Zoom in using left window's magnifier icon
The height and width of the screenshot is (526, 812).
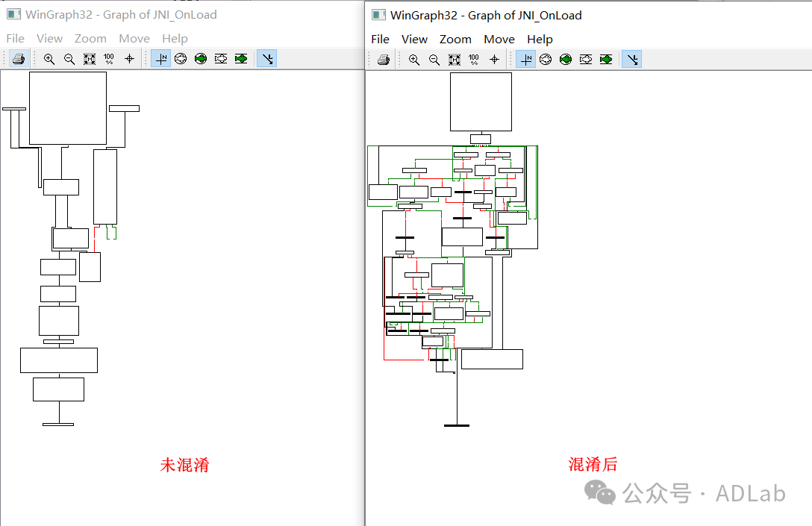[49, 58]
